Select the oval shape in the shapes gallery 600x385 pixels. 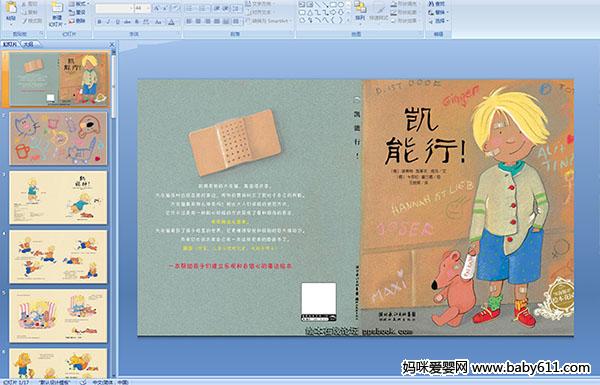pos(340,5)
